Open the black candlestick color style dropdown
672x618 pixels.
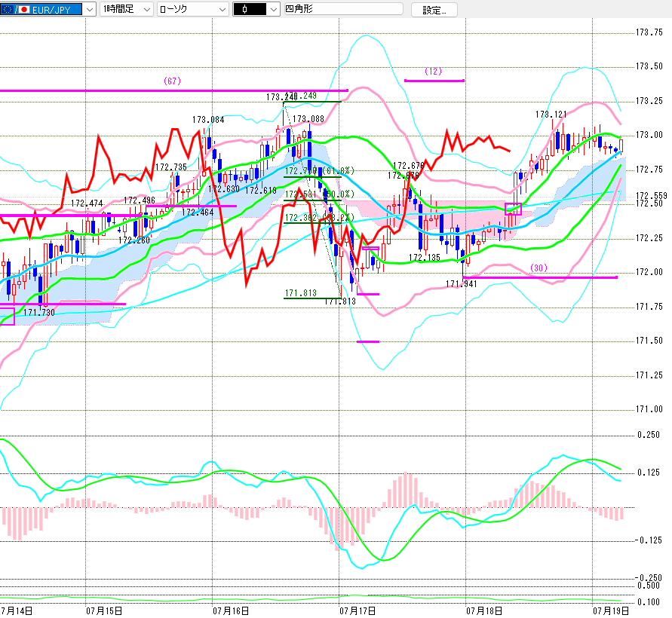[274, 9]
